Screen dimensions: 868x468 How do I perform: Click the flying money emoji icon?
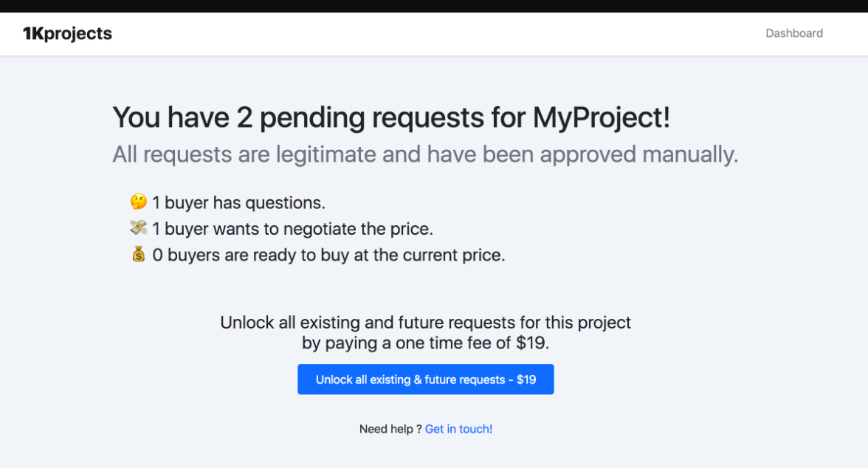[139, 227]
